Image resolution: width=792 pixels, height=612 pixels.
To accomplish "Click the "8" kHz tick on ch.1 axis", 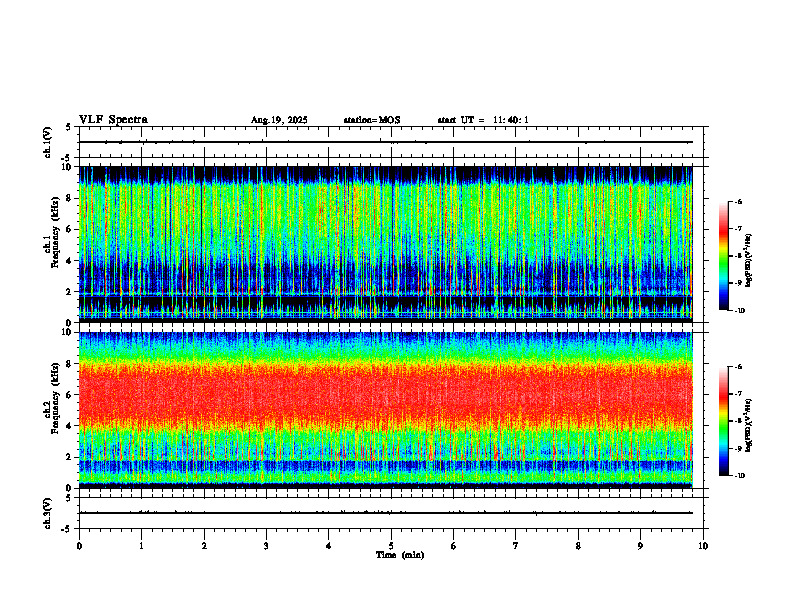I will (x=70, y=198).
